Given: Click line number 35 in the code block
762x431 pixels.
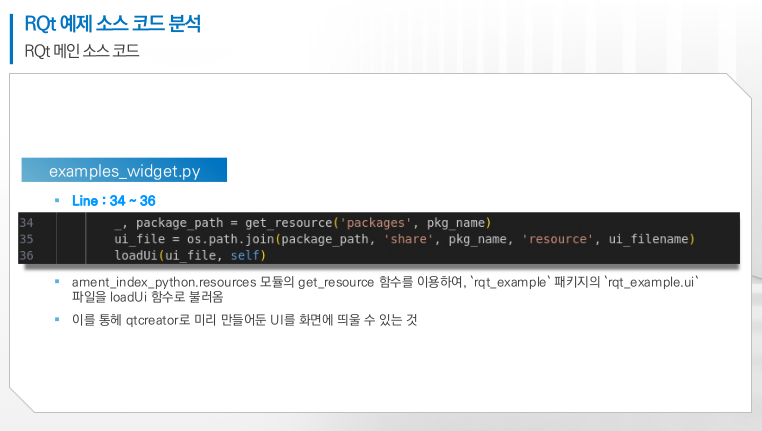Looking at the screenshot, I should pos(26,239).
